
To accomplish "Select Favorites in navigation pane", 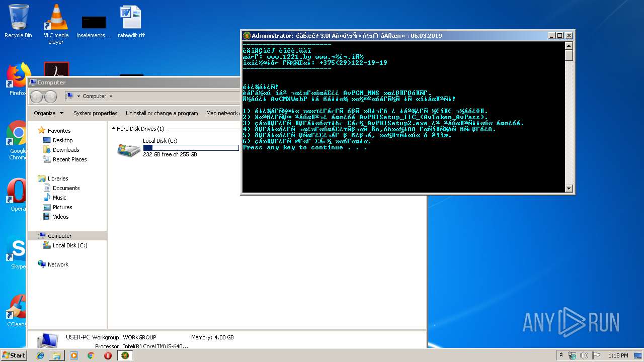I will tap(59, 131).
